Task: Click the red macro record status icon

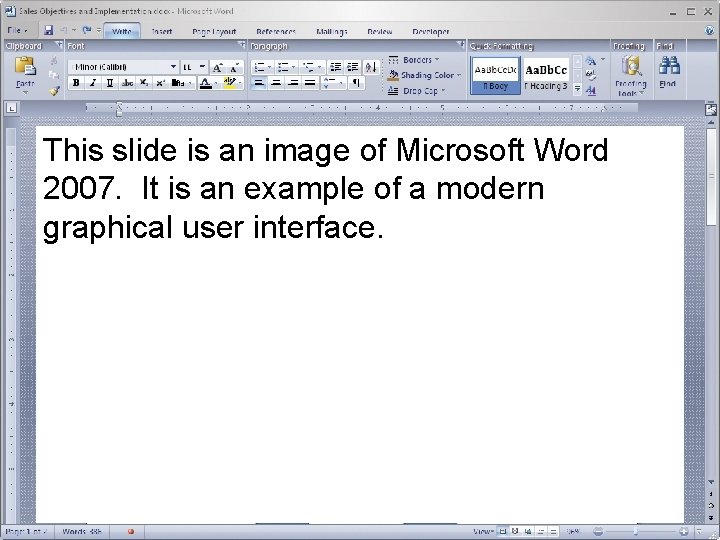Action: (x=131, y=531)
